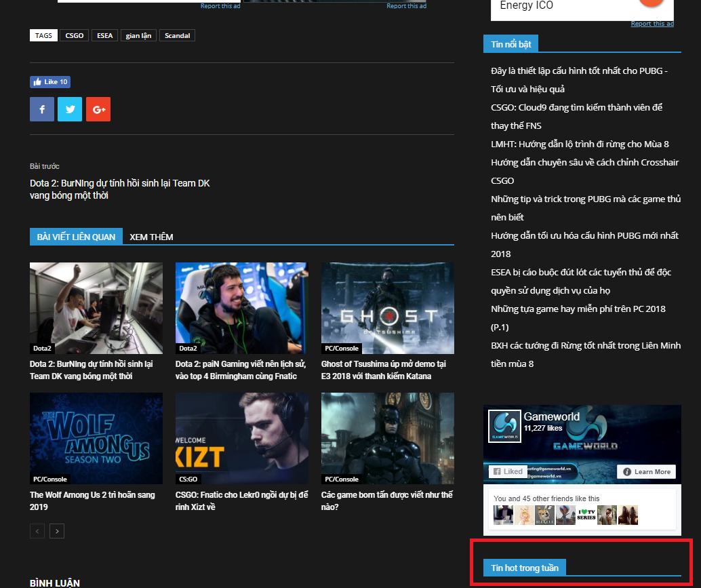Click Report this ad link in sidebar
701x588 pixels.
tap(652, 24)
